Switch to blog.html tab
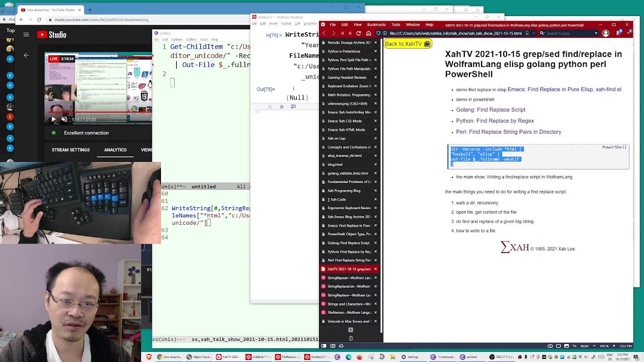644x362 pixels. [x=349, y=164]
